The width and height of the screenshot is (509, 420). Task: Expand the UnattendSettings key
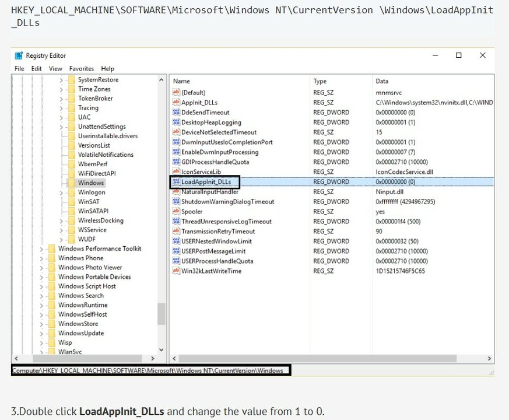61,127
